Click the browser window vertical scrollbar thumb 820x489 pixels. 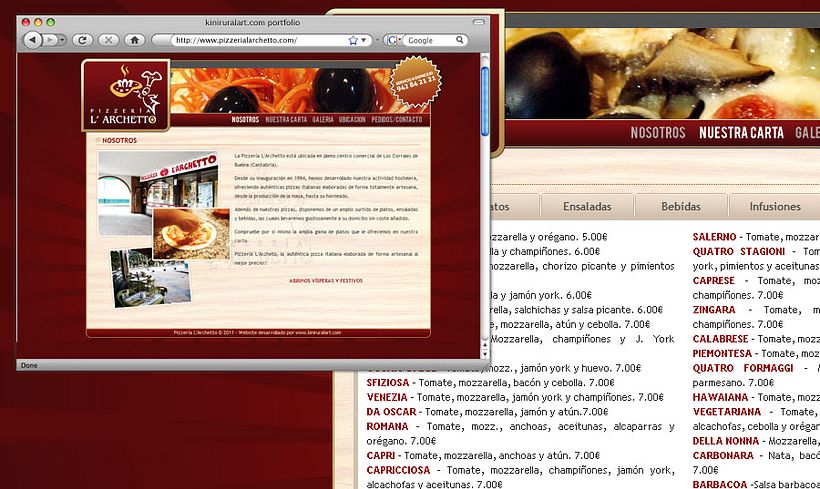pos(485,101)
